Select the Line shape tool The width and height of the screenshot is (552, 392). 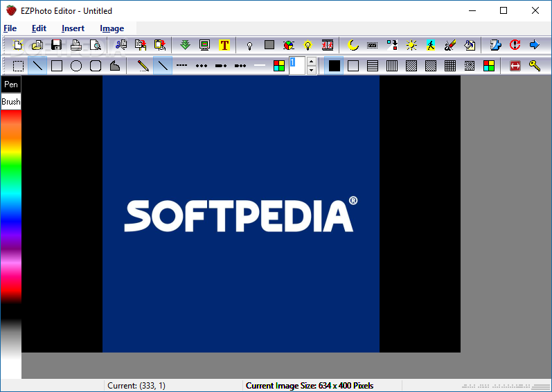coord(37,66)
